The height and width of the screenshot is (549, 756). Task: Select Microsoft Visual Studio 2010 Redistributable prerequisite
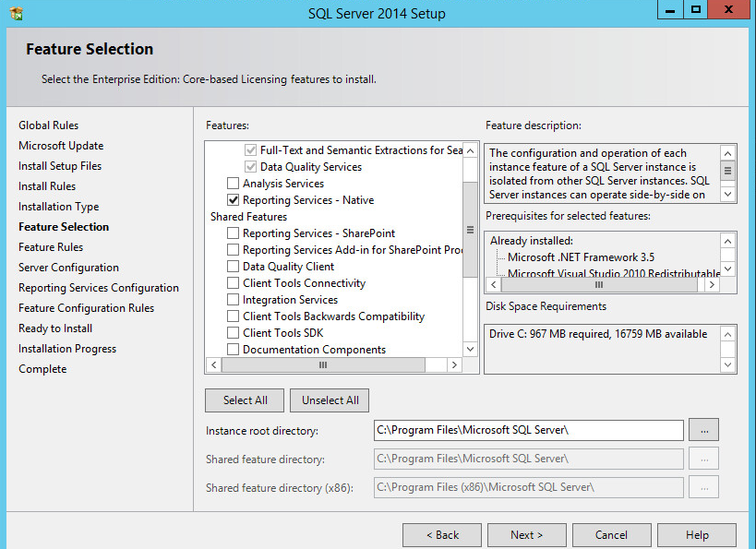614,273
